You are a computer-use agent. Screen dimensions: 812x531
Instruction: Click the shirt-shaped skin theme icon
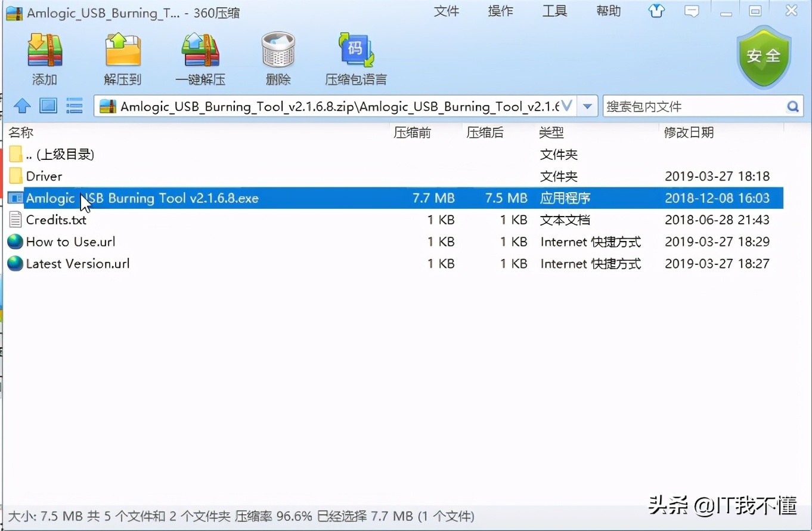click(656, 11)
